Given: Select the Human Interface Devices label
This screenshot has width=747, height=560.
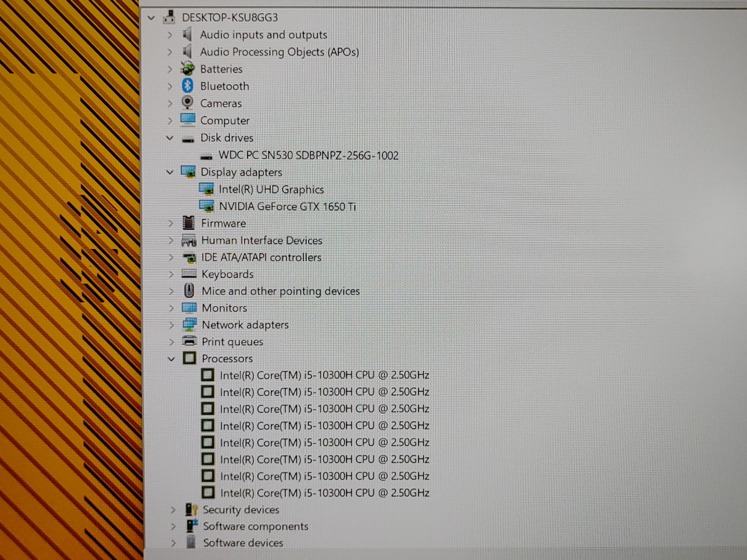Looking at the screenshot, I should point(261,240).
